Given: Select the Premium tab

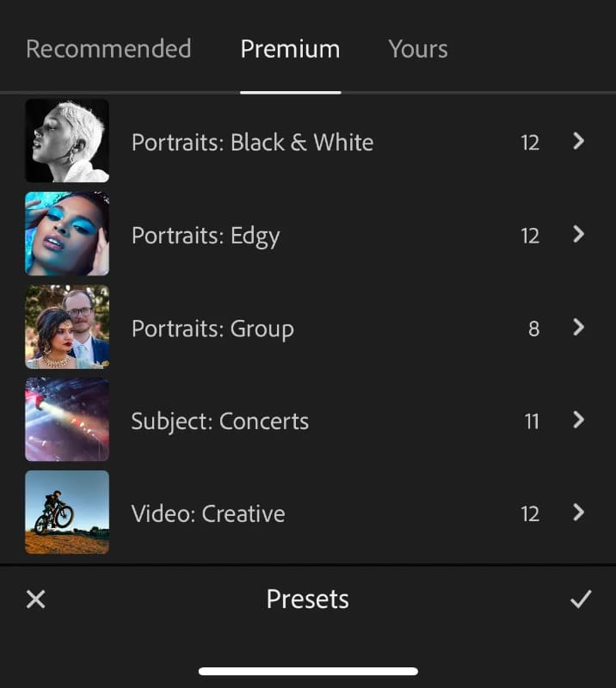Looking at the screenshot, I should pos(290,49).
